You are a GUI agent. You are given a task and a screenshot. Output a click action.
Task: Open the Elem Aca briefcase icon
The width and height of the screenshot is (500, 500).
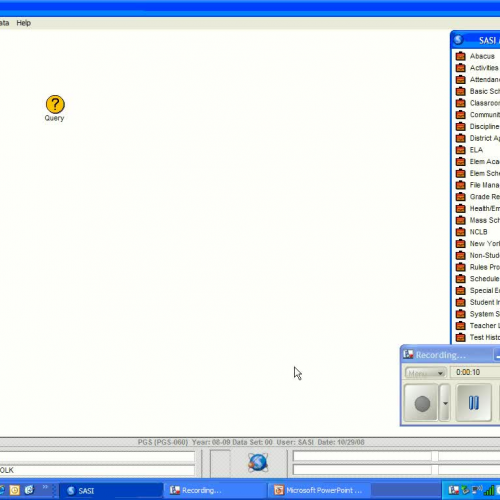(460, 161)
